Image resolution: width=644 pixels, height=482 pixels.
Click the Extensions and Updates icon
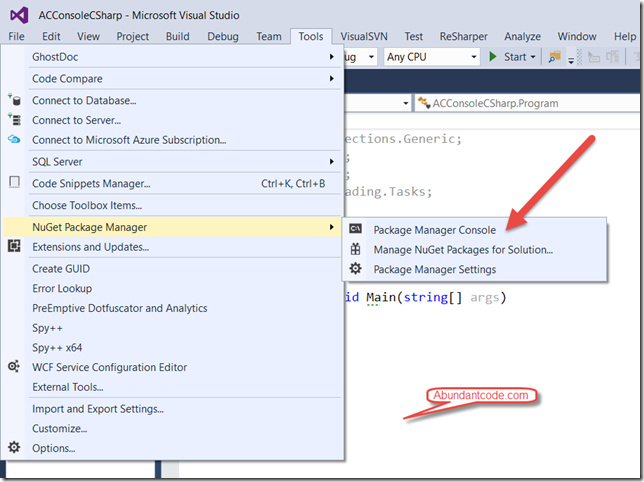click(x=14, y=246)
